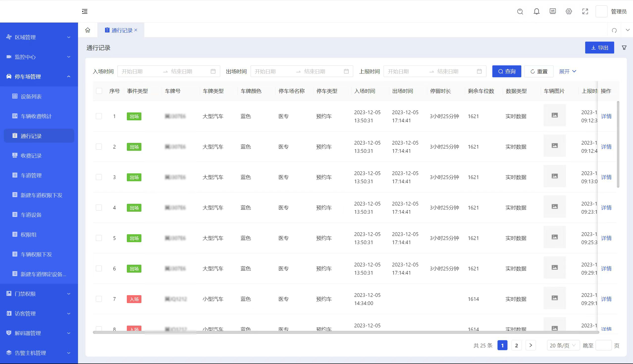Open 车辆权限下发 in sidebar
Image resolution: width=633 pixels, height=364 pixels.
point(39,254)
